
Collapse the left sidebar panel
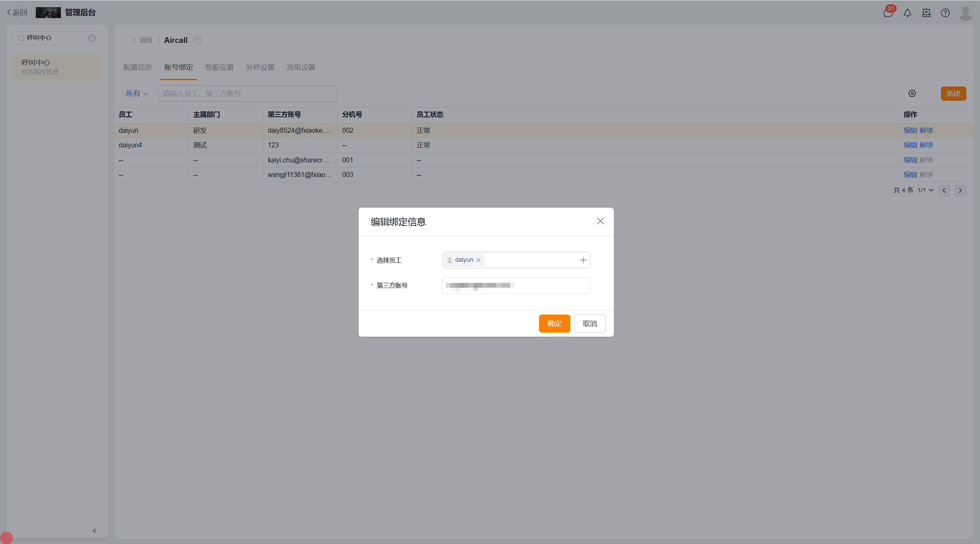94,530
